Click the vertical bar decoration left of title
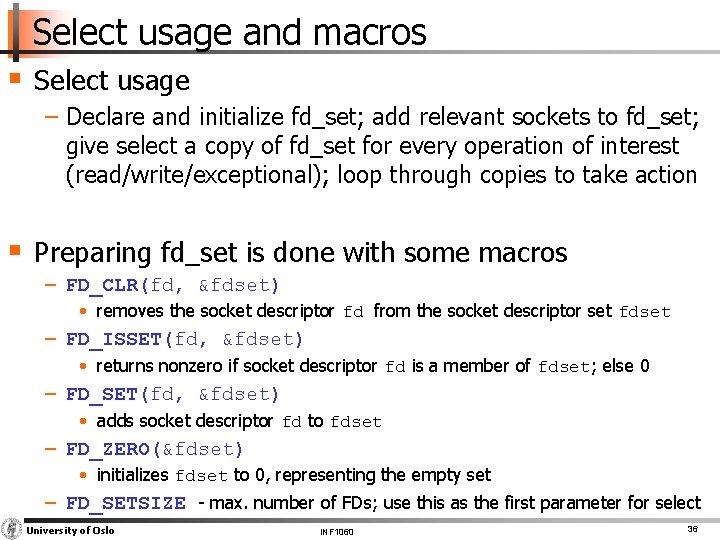 pyautogui.click(x=14, y=32)
